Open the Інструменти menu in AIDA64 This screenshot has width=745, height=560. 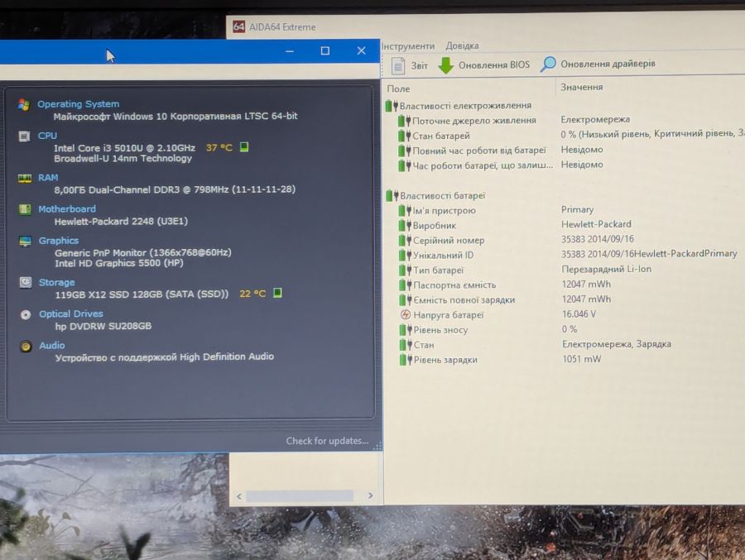(408, 46)
